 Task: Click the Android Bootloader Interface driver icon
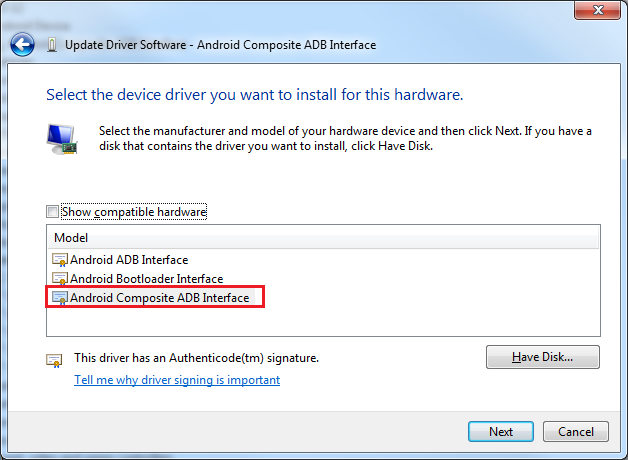click(60, 279)
